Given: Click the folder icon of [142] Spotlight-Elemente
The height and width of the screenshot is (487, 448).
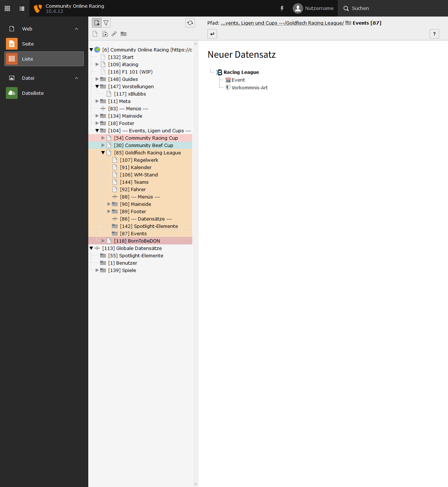Looking at the screenshot, I should (115, 226).
